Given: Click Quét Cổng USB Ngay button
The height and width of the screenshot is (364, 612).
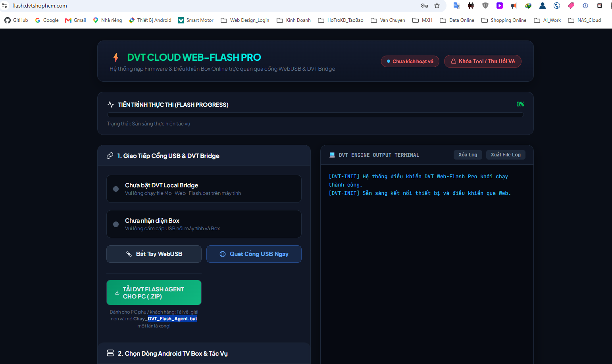Looking at the screenshot, I should point(254,254).
